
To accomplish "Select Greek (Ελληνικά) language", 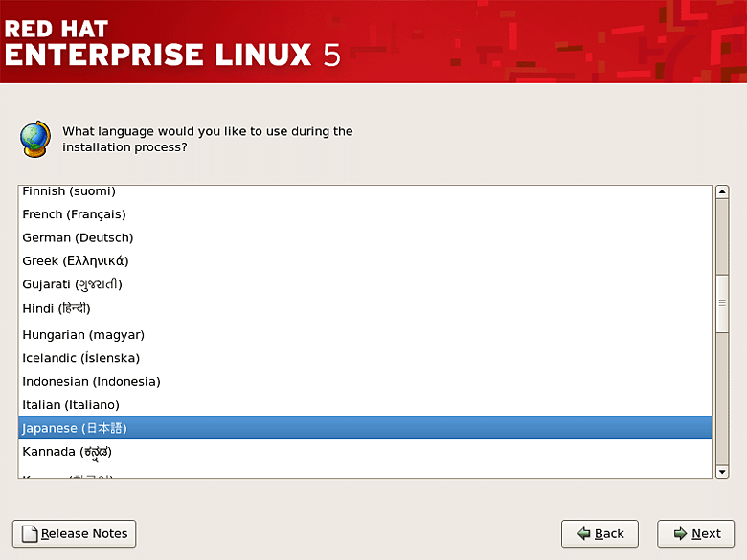I will coord(365,261).
